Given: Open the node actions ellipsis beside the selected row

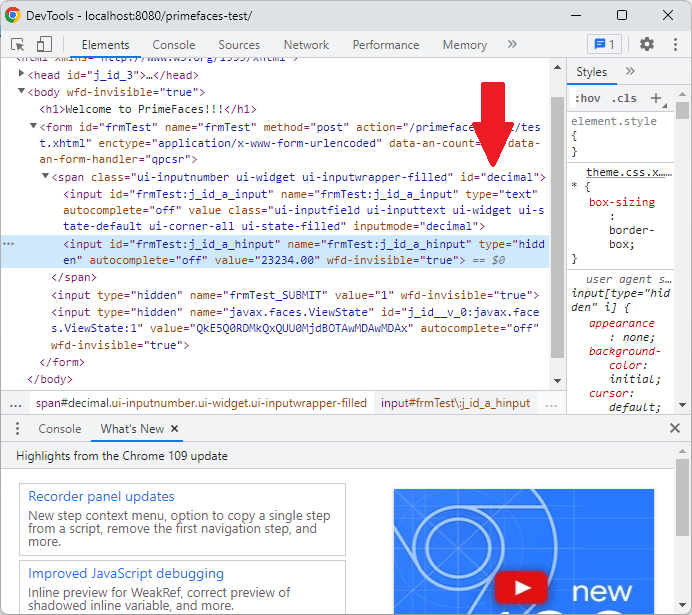Looking at the screenshot, I should [x=9, y=244].
